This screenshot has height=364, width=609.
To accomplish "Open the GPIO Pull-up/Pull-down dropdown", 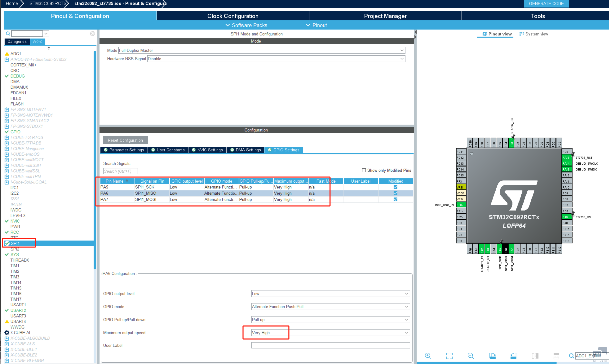I will click(x=330, y=320).
